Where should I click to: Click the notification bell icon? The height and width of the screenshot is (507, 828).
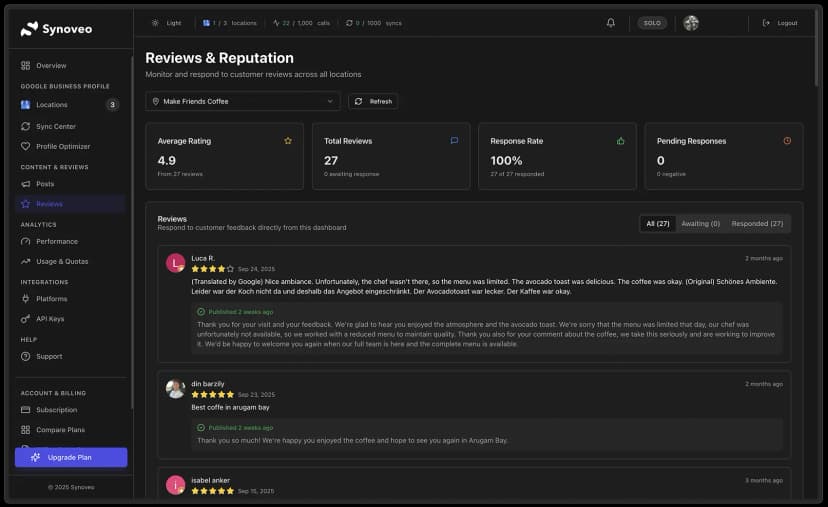coord(611,23)
